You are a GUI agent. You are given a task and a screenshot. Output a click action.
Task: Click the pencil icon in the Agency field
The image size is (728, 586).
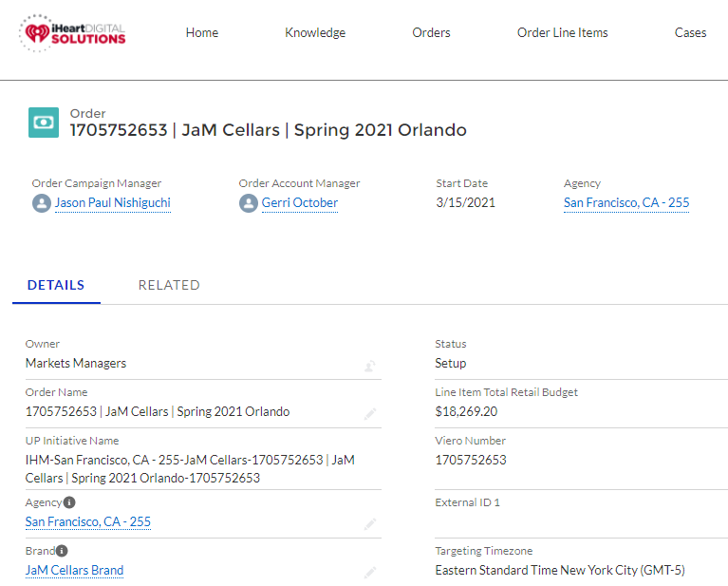[369, 524]
